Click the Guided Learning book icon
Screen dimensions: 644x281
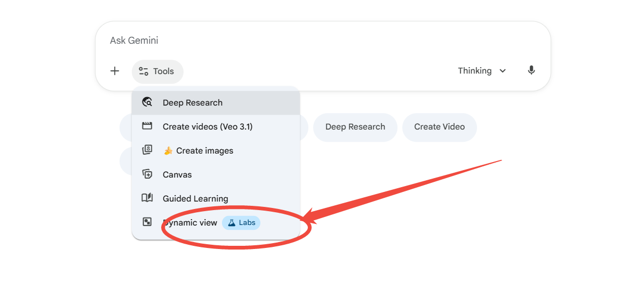[x=147, y=198]
